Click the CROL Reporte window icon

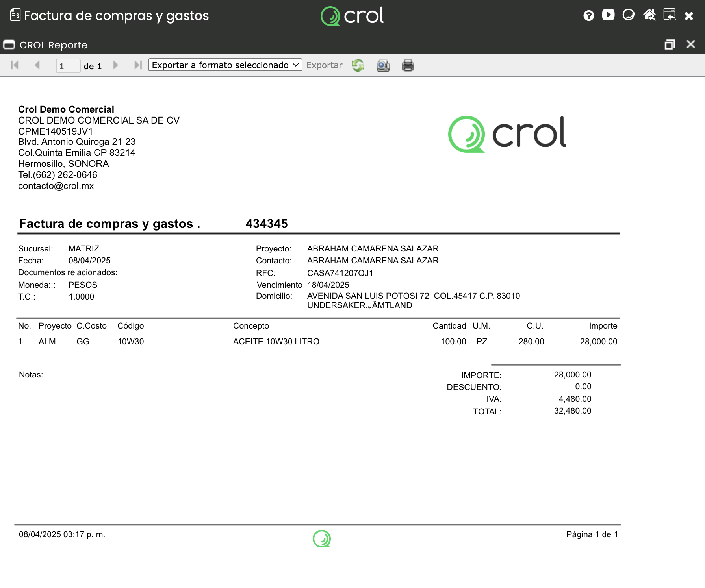(9, 45)
